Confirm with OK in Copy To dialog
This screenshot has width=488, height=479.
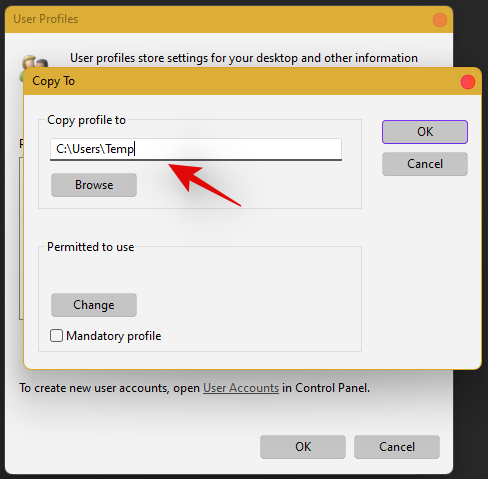tap(425, 132)
